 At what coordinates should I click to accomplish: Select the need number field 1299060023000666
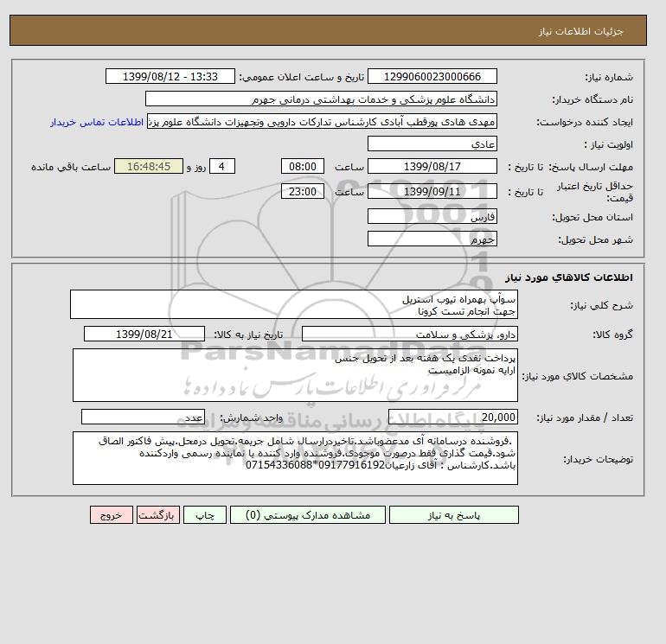[x=432, y=76]
